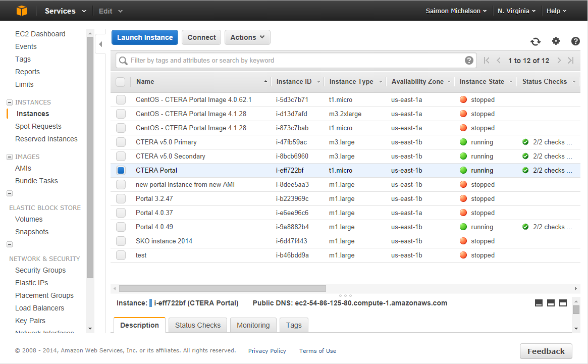The height and width of the screenshot is (364, 588).
Task: Open the Instance State column filter dropdown
Action: point(511,82)
